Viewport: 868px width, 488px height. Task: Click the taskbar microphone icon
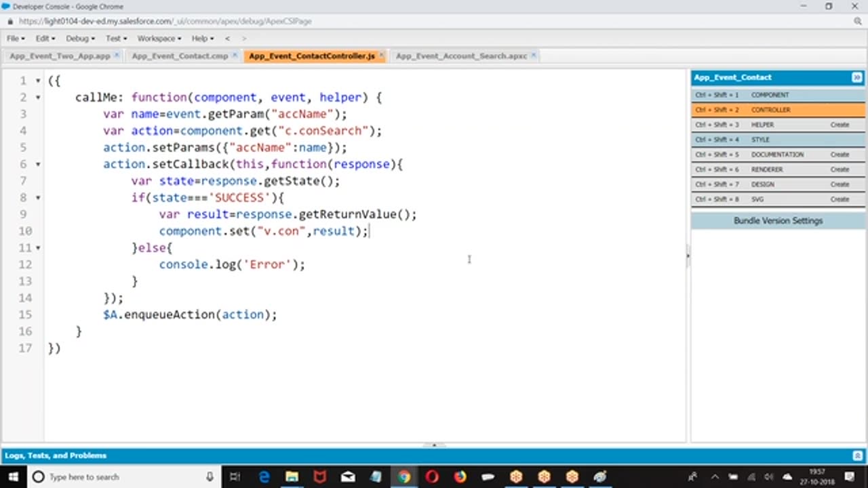click(210, 476)
